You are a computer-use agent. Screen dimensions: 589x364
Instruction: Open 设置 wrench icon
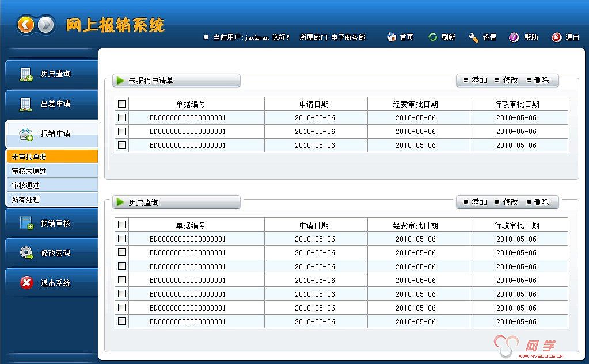coord(473,37)
